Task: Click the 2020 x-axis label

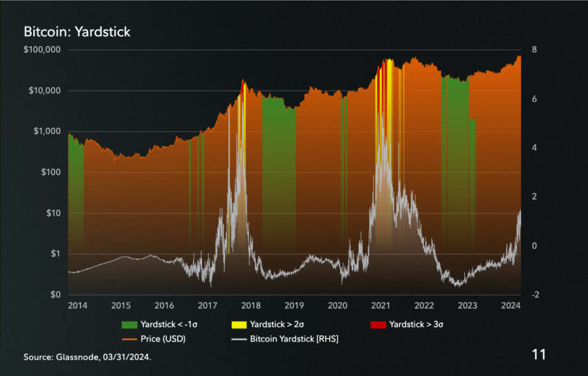Action: (x=338, y=306)
